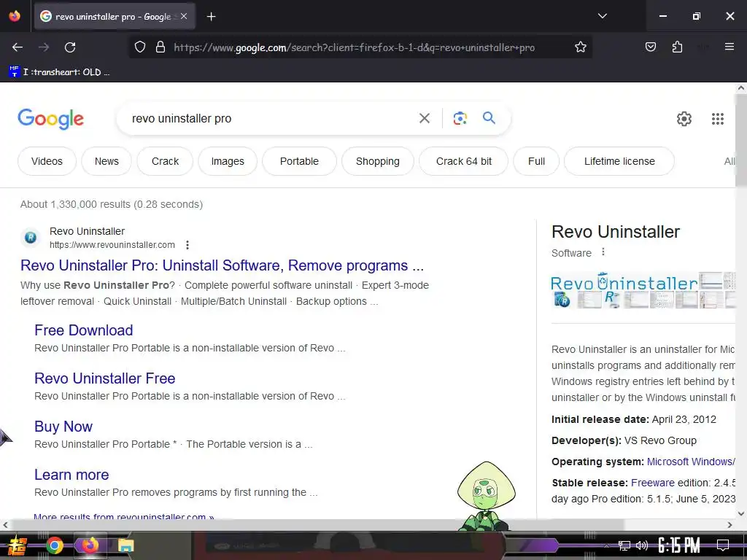Follow the Freeware link

(x=653, y=483)
